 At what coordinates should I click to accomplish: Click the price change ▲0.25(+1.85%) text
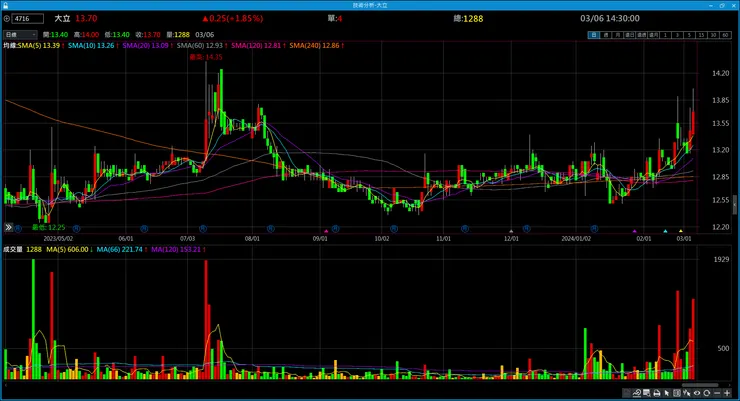[x=232, y=18]
